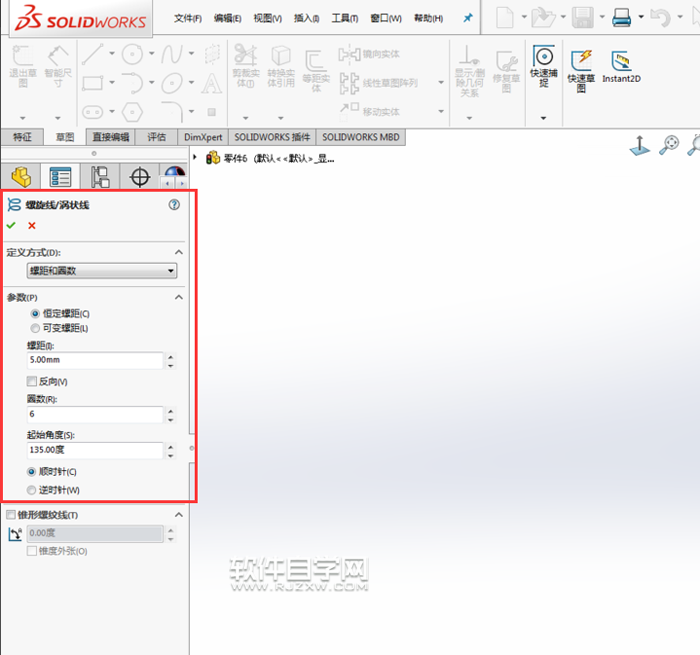Open the PropertyManager tab icon

click(x=60, y=177)
